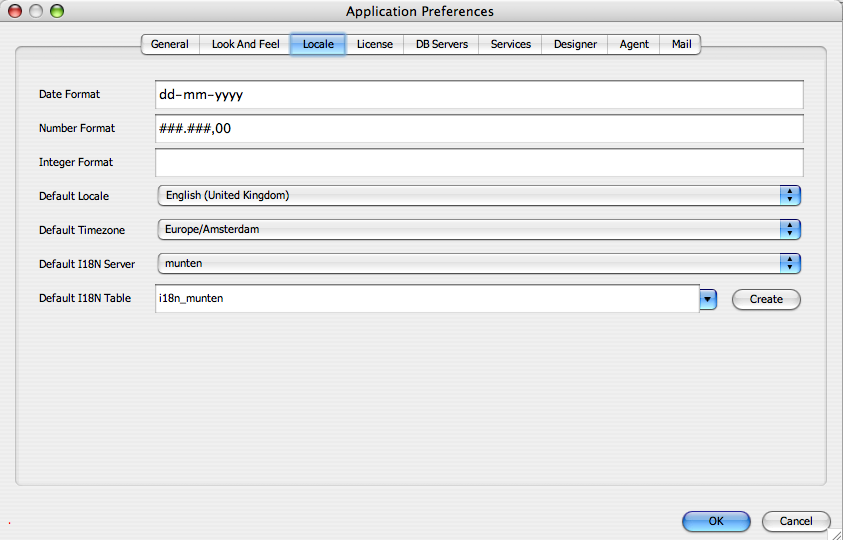Open the Default Locale dropdown
The image size is (843, 540).
479,196
